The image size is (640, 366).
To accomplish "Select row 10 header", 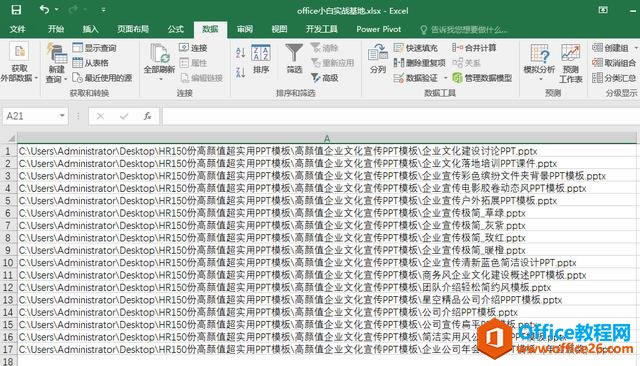I will coord(8,262).
